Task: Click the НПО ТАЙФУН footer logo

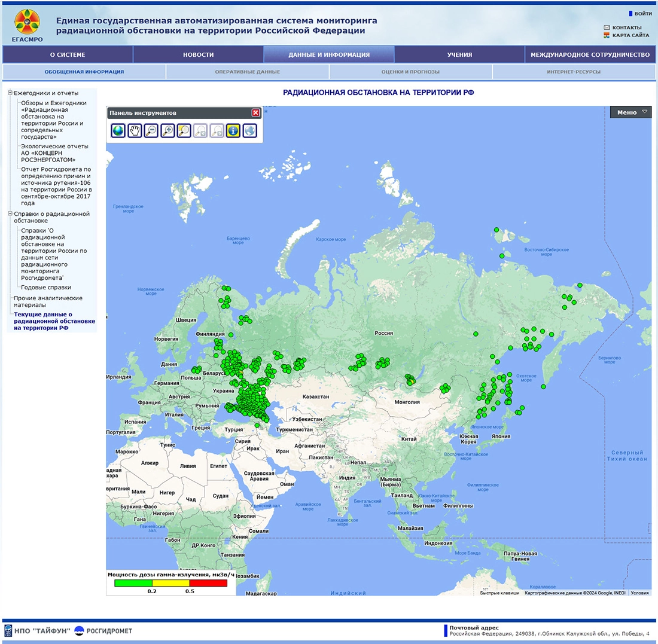Action: click(x=37, y=631)
